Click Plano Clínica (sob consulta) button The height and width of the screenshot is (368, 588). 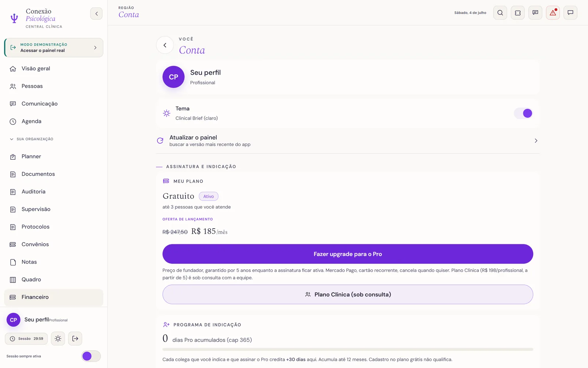(x=348, y=294)
